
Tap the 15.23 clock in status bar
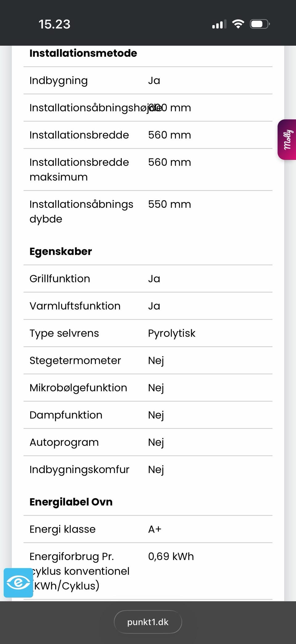click(x=54, y=24)
